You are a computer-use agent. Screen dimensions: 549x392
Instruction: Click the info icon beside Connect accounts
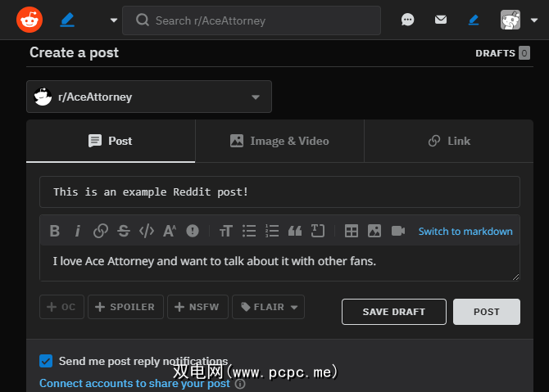click(x=240, y=384)
